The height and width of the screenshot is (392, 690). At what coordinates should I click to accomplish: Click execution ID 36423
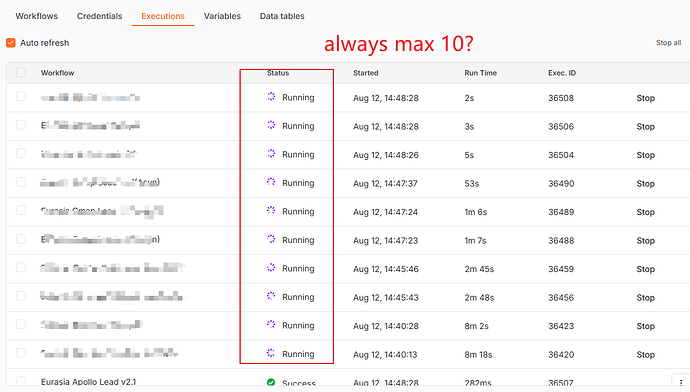561,326
